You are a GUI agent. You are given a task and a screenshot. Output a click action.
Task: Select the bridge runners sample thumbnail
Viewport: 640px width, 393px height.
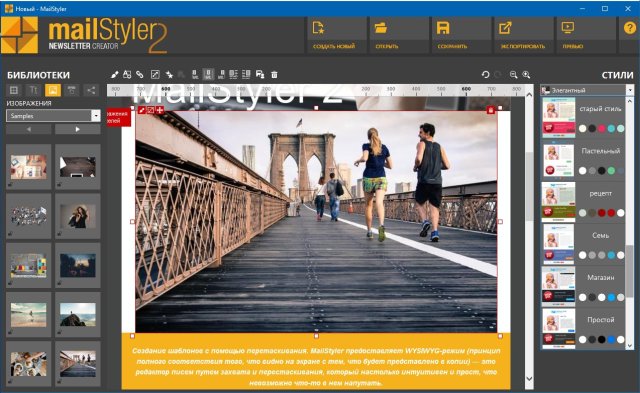click(x=78, y=364)
